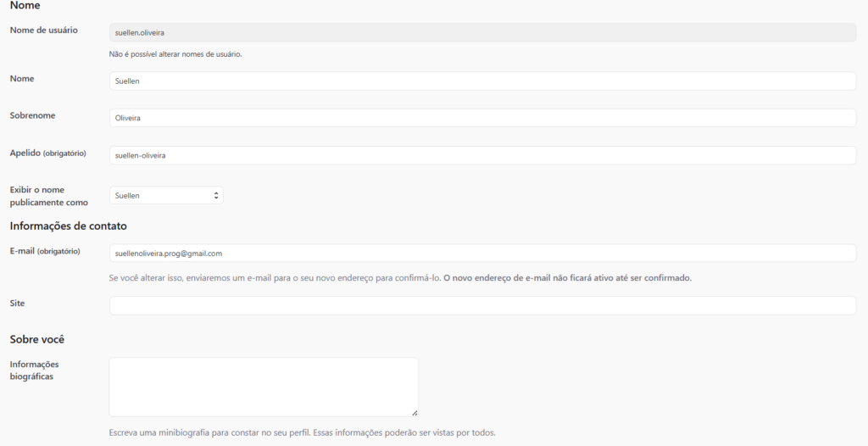
Task: Click into the Nome text field containing 'Suellen'
Action: [482, 81]
